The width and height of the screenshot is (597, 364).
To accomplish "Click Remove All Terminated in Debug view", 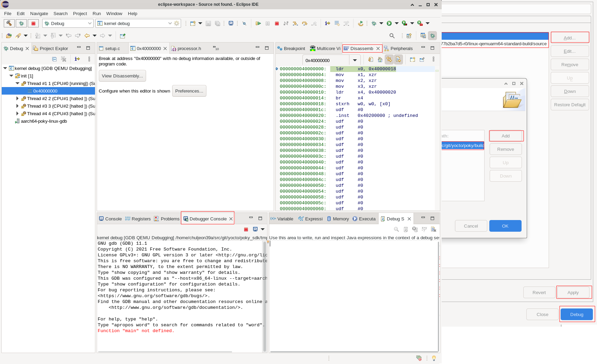I will click(x=63, y=59).
